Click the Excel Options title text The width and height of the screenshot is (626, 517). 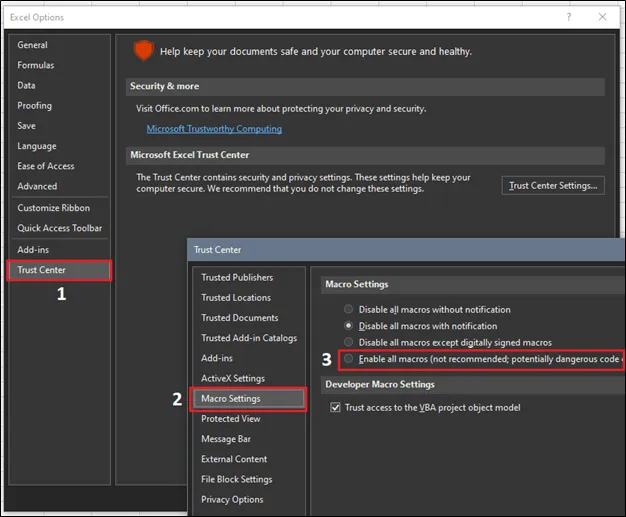37,18
